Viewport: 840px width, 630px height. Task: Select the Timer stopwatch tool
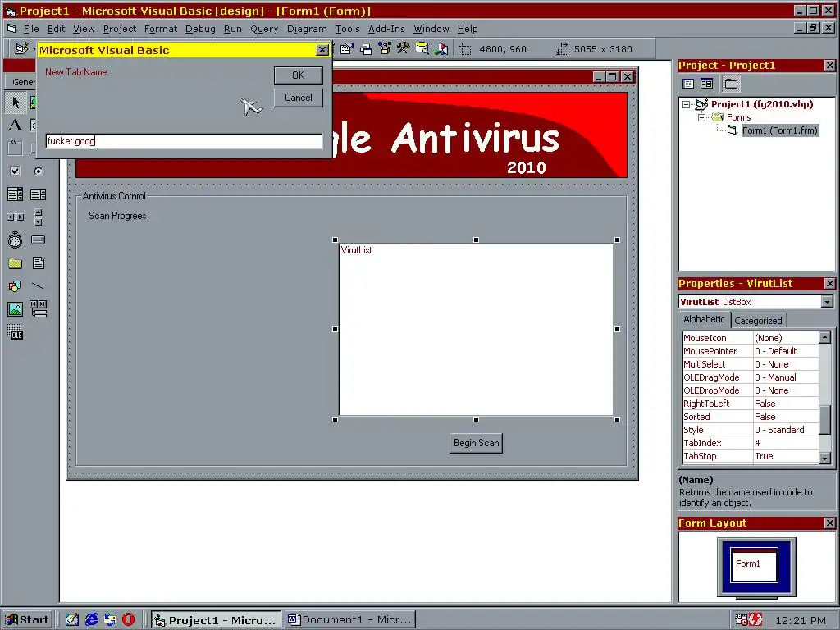(16, 240)
